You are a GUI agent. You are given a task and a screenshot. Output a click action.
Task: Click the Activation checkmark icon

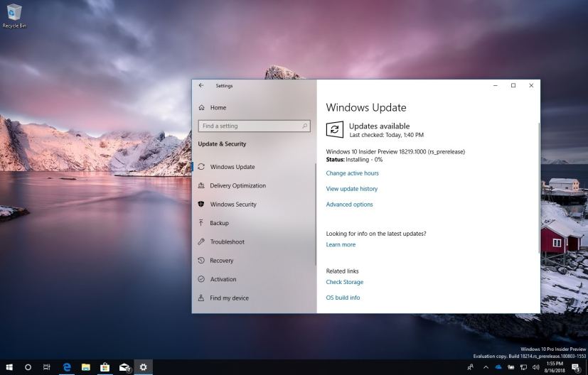(x=201, y=279)
